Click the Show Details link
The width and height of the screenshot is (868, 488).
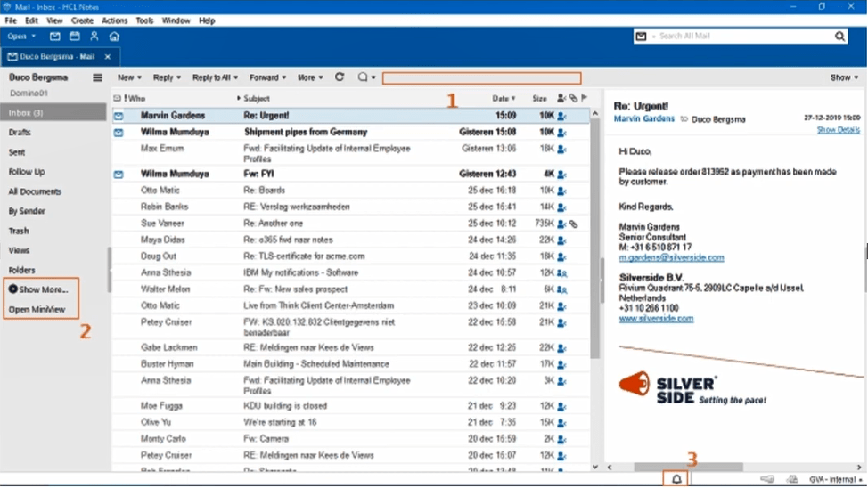point(838,130)
